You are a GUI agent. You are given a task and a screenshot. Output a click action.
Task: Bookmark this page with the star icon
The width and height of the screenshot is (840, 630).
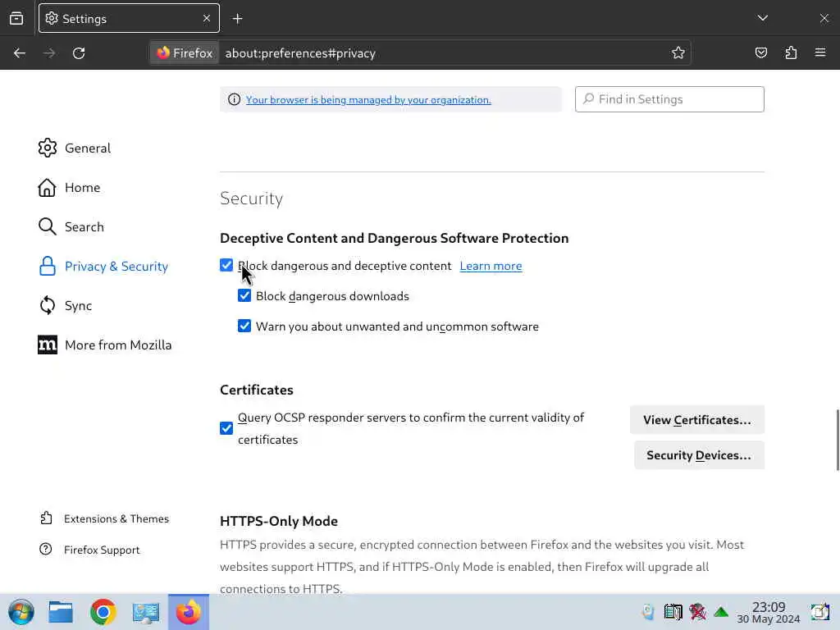[x=678, y=53]
